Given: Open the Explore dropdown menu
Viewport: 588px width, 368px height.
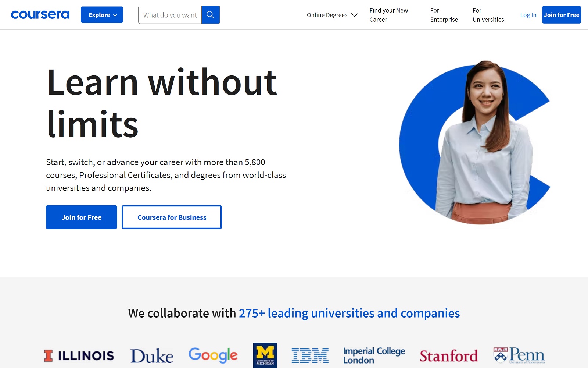Looking at the screenshot, I should click(x=102, y=15).
